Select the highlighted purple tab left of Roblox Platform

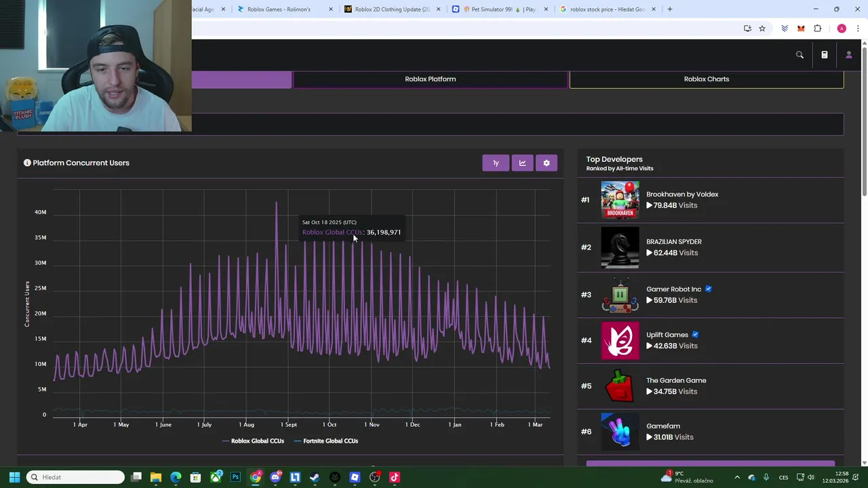pos(241,79)
